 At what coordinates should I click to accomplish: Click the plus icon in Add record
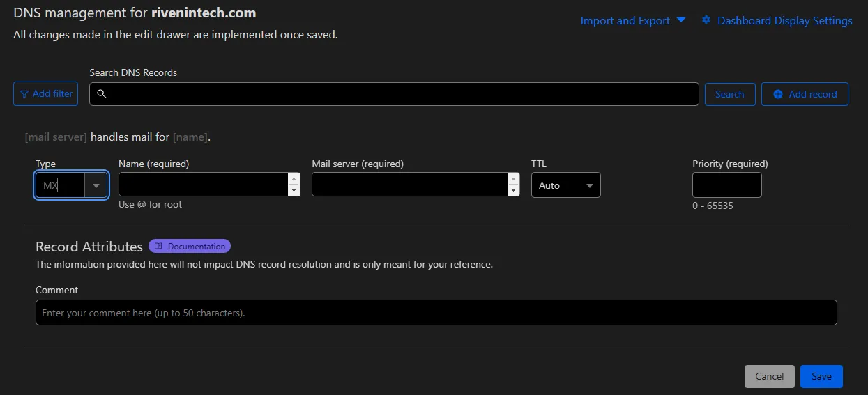(778, 94)
